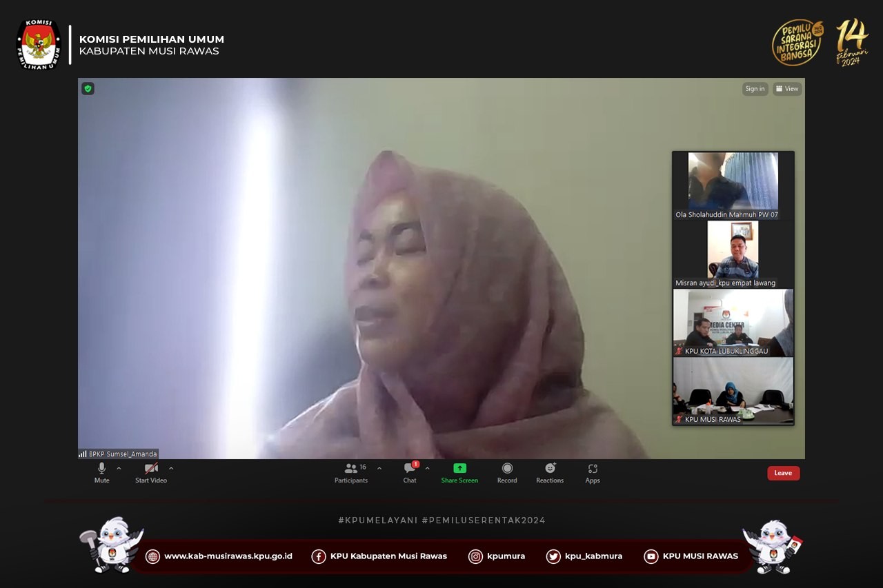Open the www.kab-musirawas.kpu.go.id website link
Viewport: 883px width, 588px height.
(x=228, y=556)
